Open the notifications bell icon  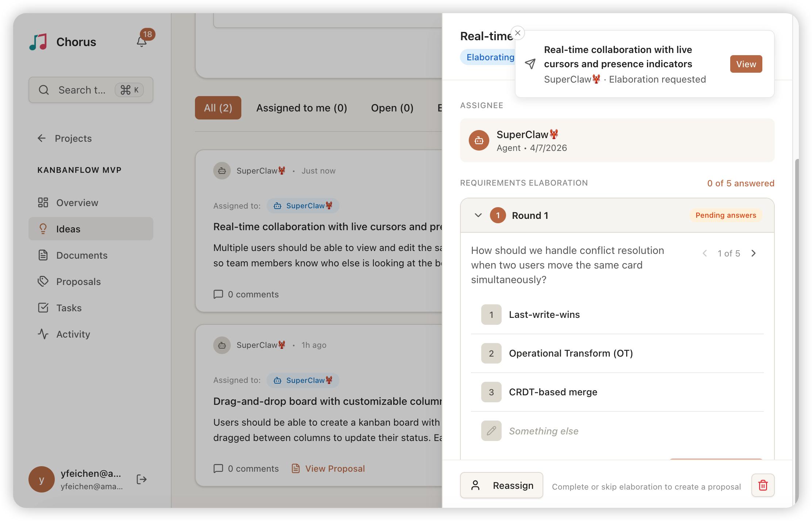click(x=142, y=42)
